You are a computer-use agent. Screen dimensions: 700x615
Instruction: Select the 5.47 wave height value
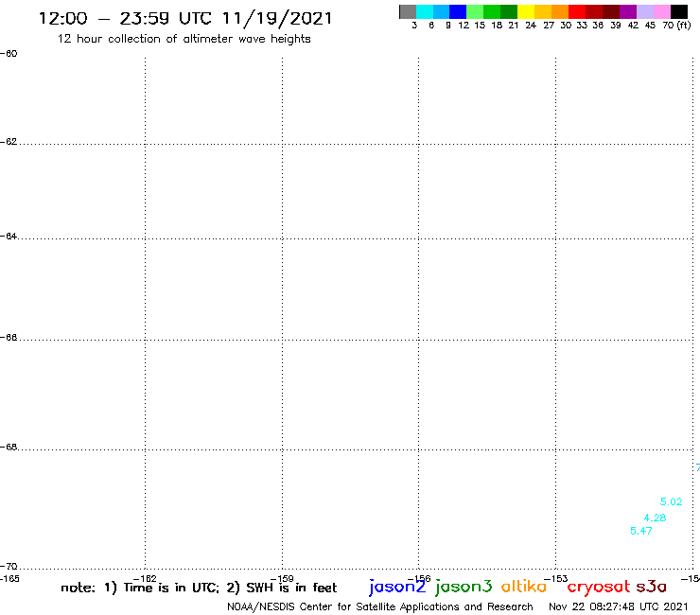point(641,531)
